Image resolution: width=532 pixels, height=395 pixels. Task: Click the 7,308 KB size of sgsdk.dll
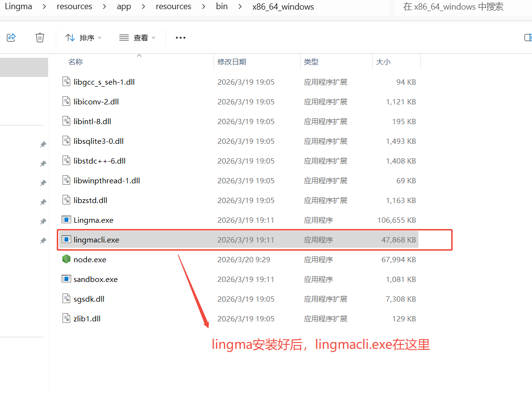point(401,299)
